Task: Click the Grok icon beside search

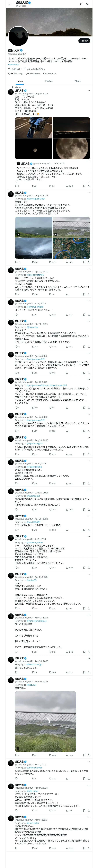Action: coord(81,4)
